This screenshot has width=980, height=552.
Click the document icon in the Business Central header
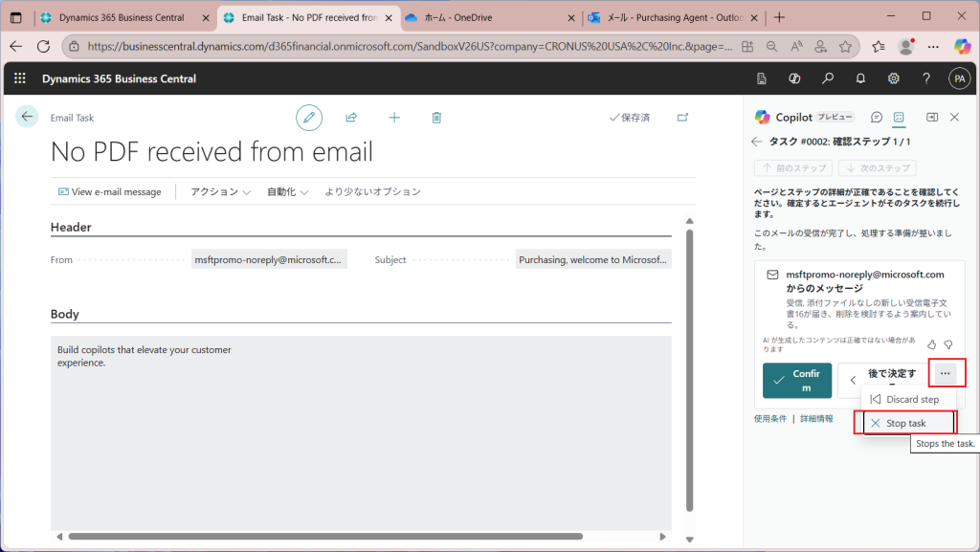coord(761,78)
